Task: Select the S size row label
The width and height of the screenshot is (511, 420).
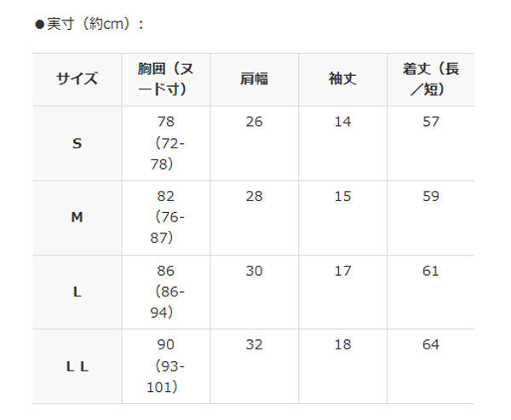Action: [x=78, y=143]
